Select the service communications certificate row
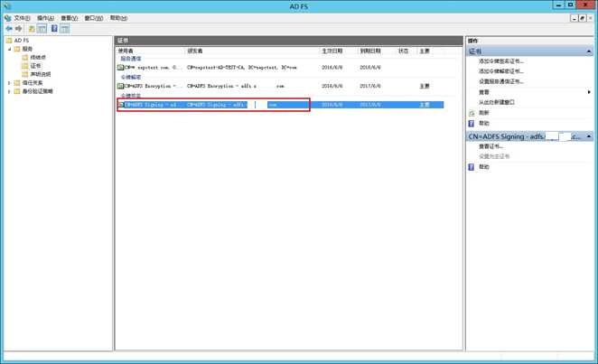The height and width of the screenshot is (364, 598). pos(280,68)
